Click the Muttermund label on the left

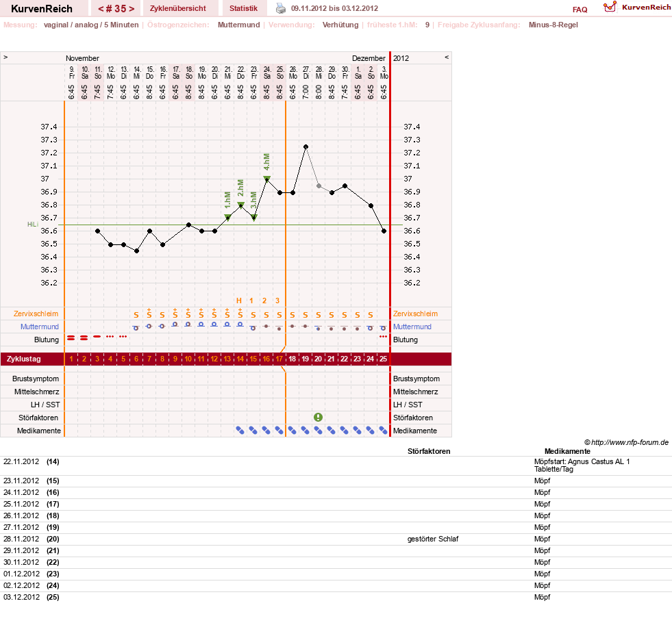tap(40, 327)
